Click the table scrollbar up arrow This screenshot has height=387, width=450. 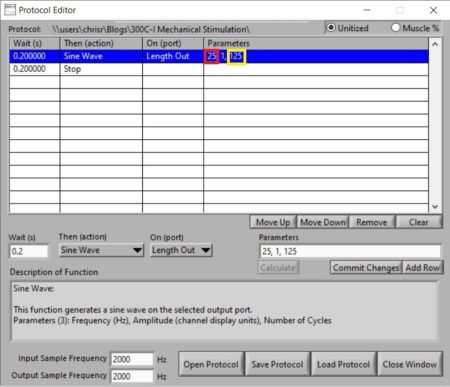(435, 44)
